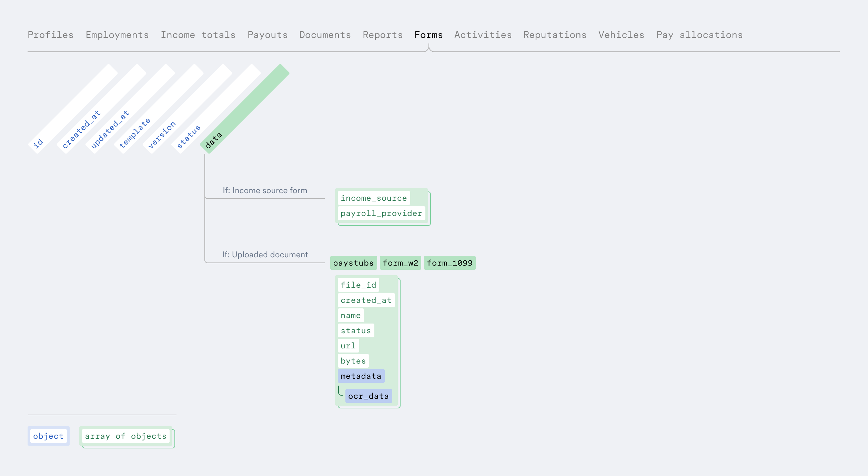Click the payroll_provider field
Viewport: 868px width, 476px height.
381,213
